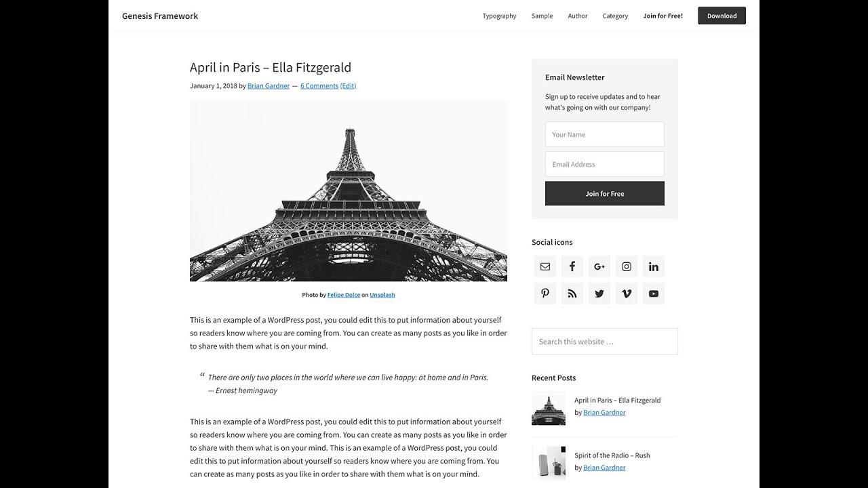Open the 6 Comments link

pyautogui.click(x=319, y=86)
